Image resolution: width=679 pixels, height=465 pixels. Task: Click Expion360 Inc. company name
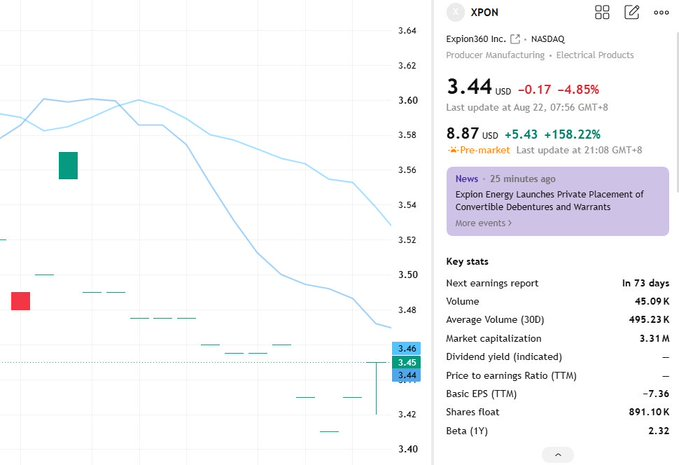click(x=476, y=39)
